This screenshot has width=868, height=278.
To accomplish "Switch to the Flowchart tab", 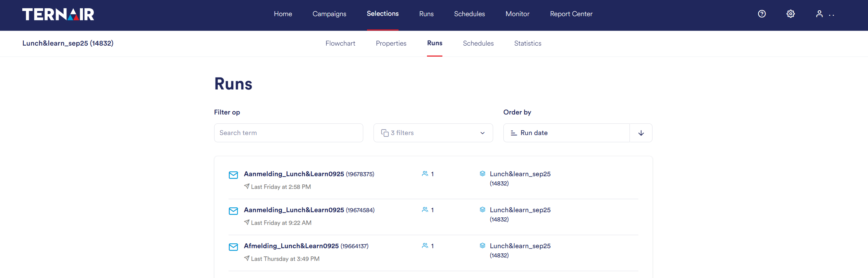I will 340,44.
